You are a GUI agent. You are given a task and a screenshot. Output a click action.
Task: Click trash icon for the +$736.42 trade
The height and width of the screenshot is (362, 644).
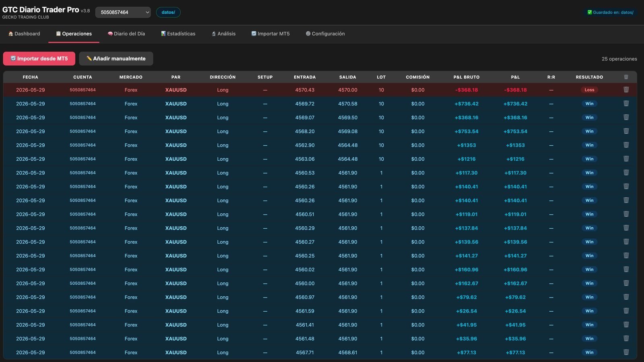(x=626, y=103)
